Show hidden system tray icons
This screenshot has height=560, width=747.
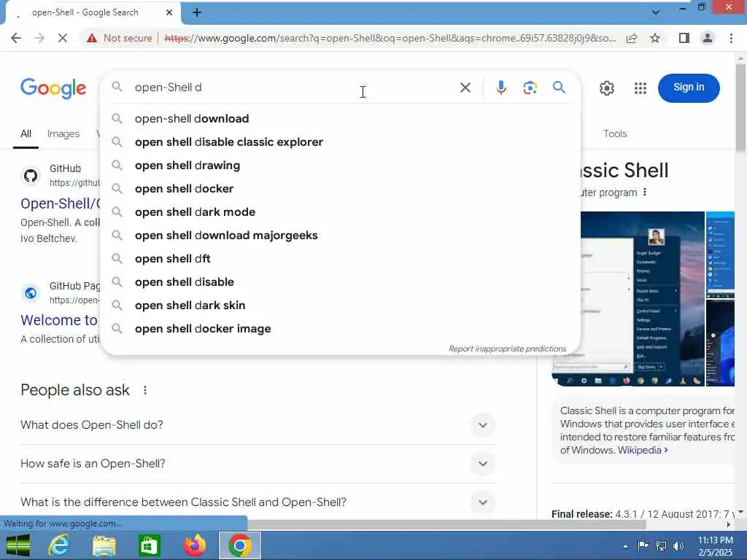(x=625, y=546)
